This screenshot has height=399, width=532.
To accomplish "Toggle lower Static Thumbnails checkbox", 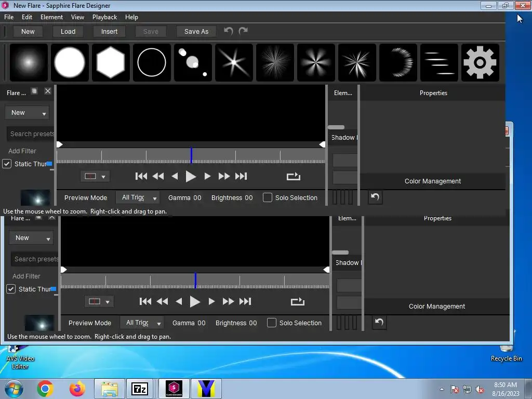I will pyautogui.click(x=11, y=289).
